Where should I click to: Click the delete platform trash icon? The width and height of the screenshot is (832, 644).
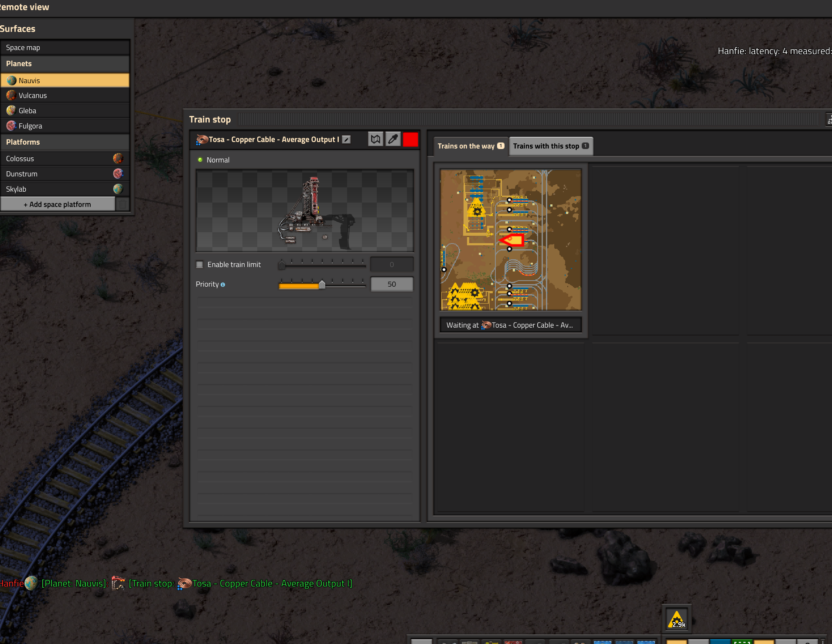pyautogui.click(x=123, y=204)
